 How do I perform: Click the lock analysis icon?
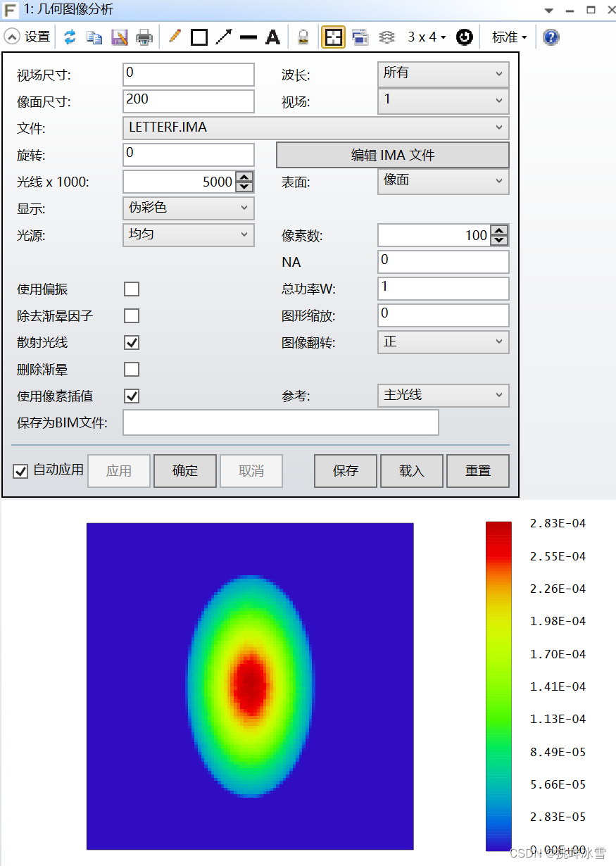pos(303,37)
